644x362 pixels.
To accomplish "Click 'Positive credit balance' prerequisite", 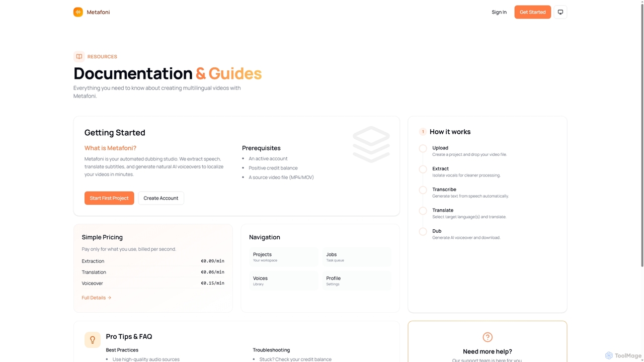I will click(x=273, y=168).
